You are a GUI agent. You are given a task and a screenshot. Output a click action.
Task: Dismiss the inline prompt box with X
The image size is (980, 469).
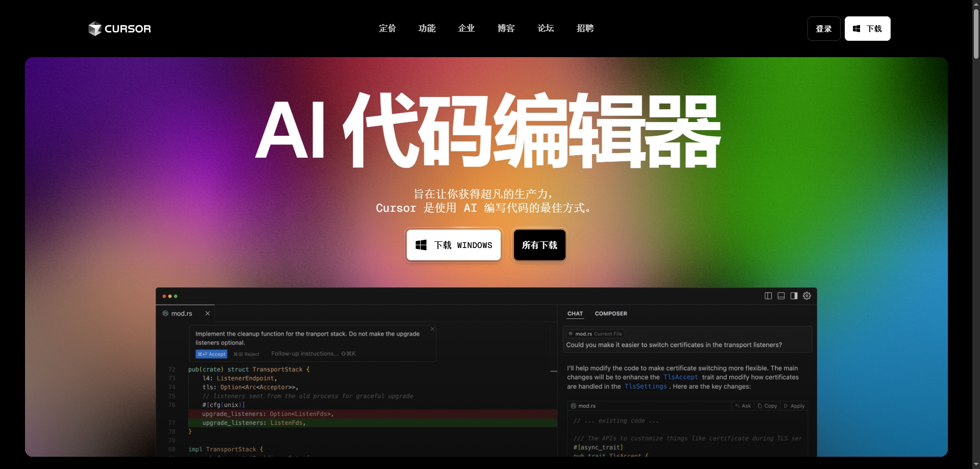click(x=432, y=329)
